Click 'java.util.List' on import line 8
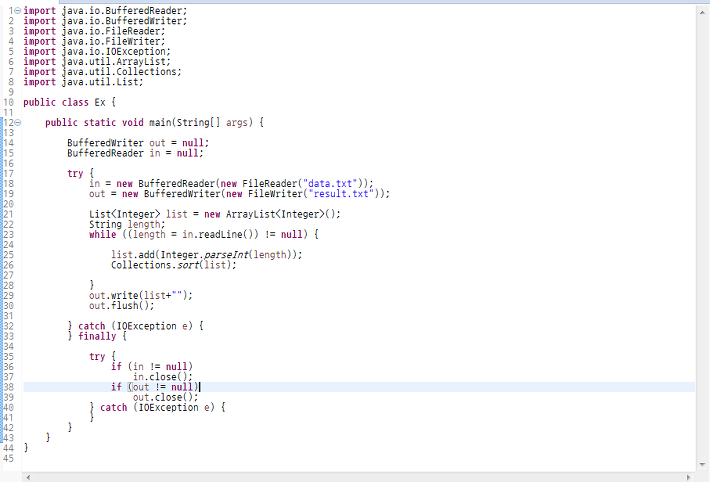 coord(101,82)
